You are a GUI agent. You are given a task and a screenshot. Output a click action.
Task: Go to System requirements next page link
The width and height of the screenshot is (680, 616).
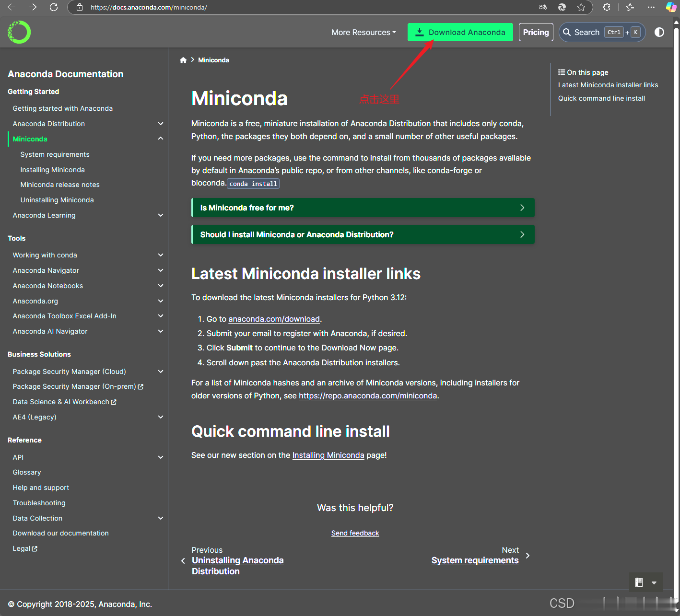coord(475,560)
